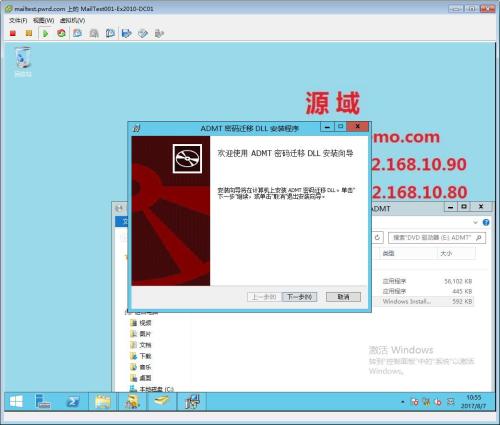This screenshot has height=425, width=500.
Task: Sort by the 大小 column header
Action: tap(456, 253)
